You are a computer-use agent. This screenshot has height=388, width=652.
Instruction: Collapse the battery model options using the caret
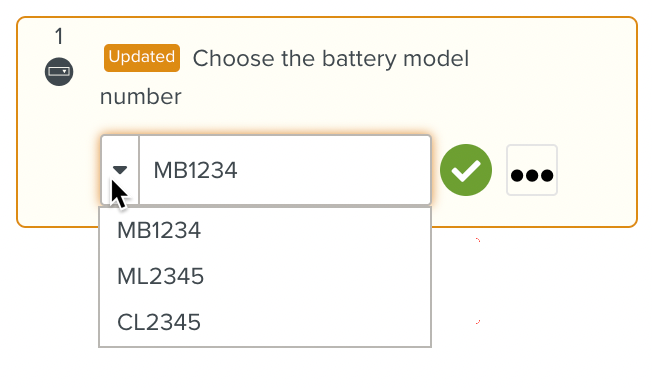pos(120,170)
